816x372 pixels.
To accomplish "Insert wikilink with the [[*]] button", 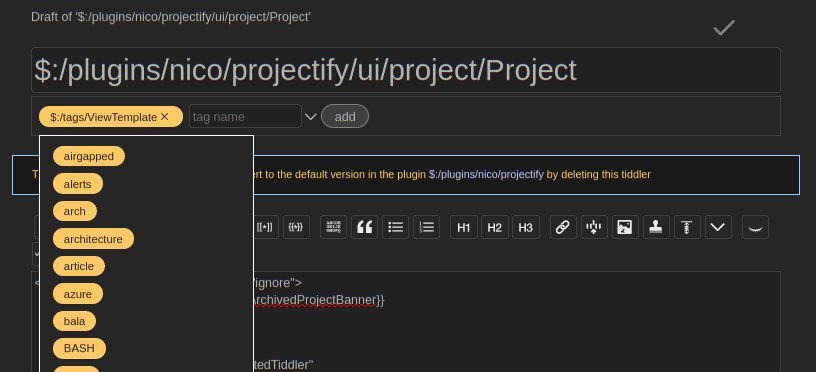I will click(x=265, y=227).
